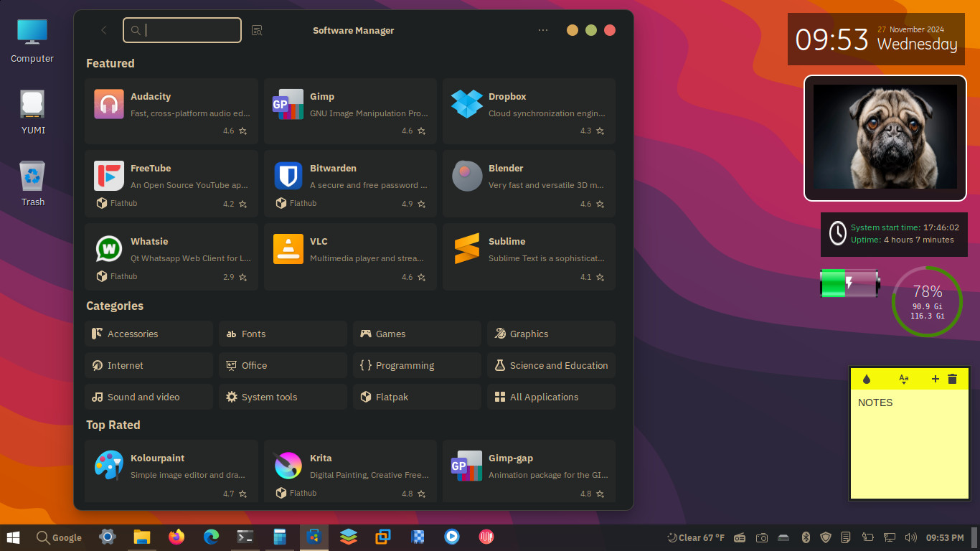This screenshot has height=551, width=980.
Task: Select the YUMI drive desktop icon
Action: [x=33, y=113]
